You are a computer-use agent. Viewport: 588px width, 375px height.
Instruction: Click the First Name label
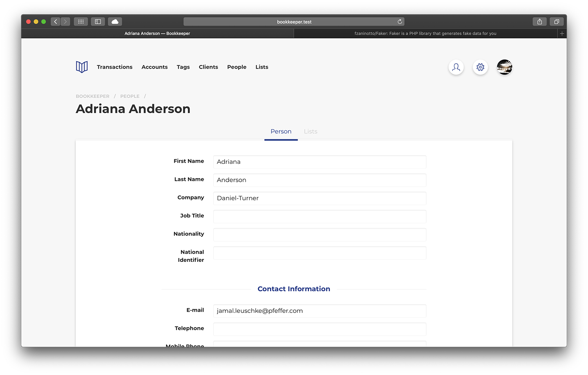[189, 161]
